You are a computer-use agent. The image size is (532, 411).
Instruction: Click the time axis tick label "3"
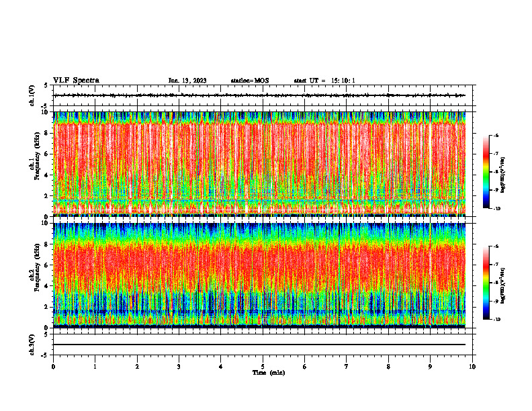[179, 367]
